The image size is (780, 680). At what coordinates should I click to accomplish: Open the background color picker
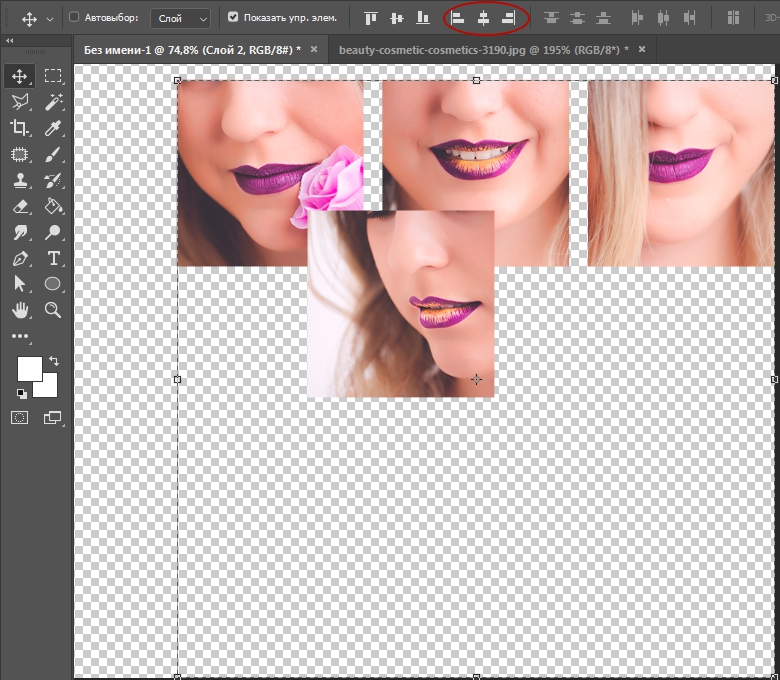pos(50,389)
